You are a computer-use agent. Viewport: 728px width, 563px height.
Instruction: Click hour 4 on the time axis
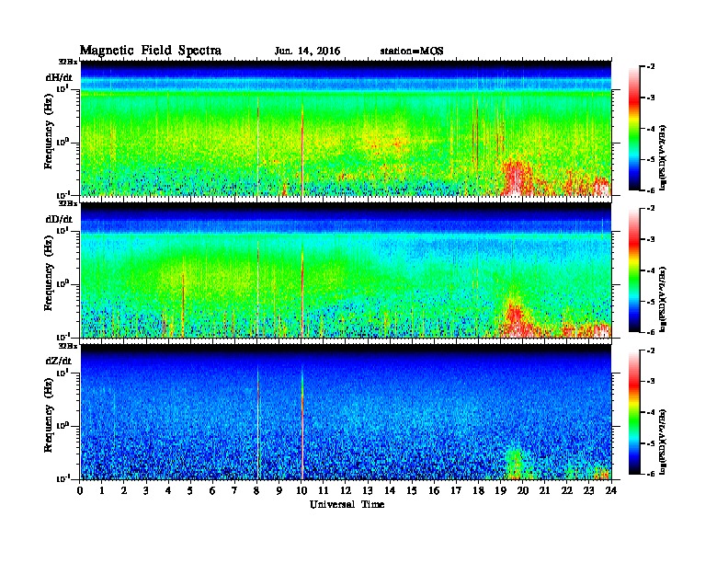[x=168, y=491]
